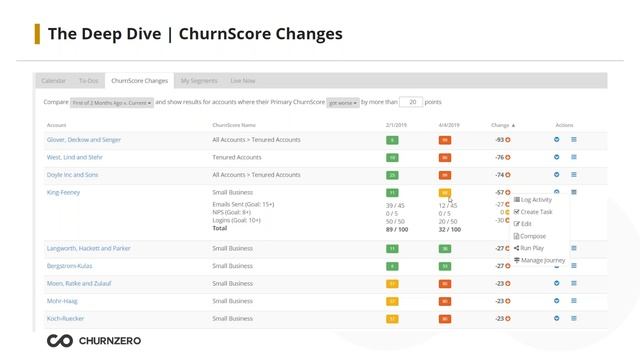This screenshot has height=360, width=640.
Task: Sort by the Change column header
Action: (x=503, y=125)
